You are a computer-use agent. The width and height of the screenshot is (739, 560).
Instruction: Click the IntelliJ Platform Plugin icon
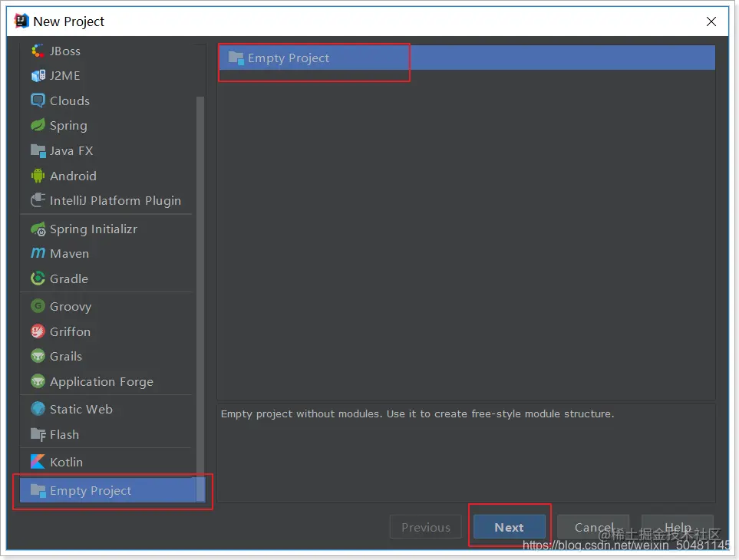pyautogui.click(x=38, y=200)
